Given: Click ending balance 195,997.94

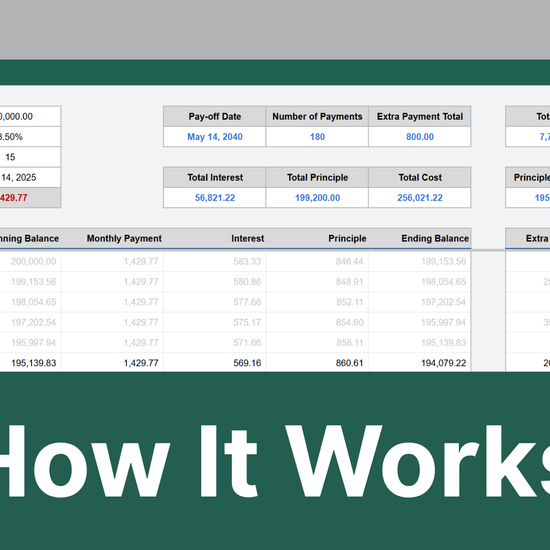Looking at the screenshot, I should [x=443, y=322].
